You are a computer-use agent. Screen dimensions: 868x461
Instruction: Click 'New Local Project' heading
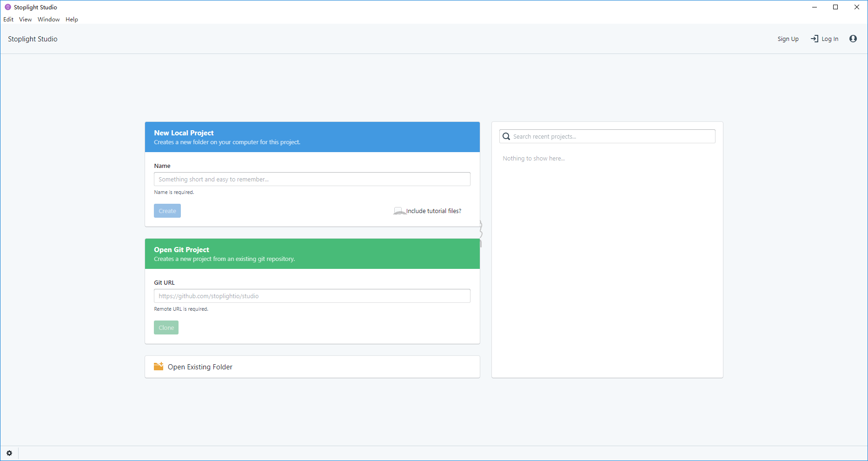click(x=184, y=133)
